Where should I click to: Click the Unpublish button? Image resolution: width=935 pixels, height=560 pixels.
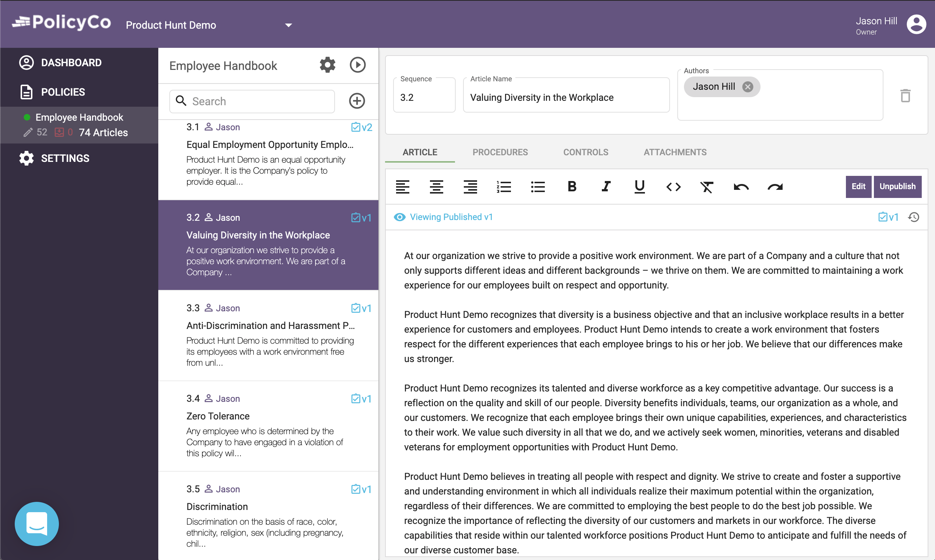point(897,187)
